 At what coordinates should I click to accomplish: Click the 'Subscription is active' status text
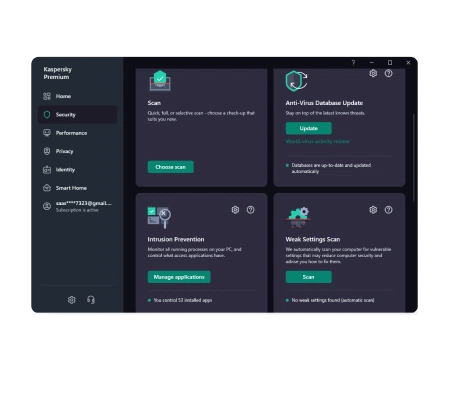tap(77, 210)
